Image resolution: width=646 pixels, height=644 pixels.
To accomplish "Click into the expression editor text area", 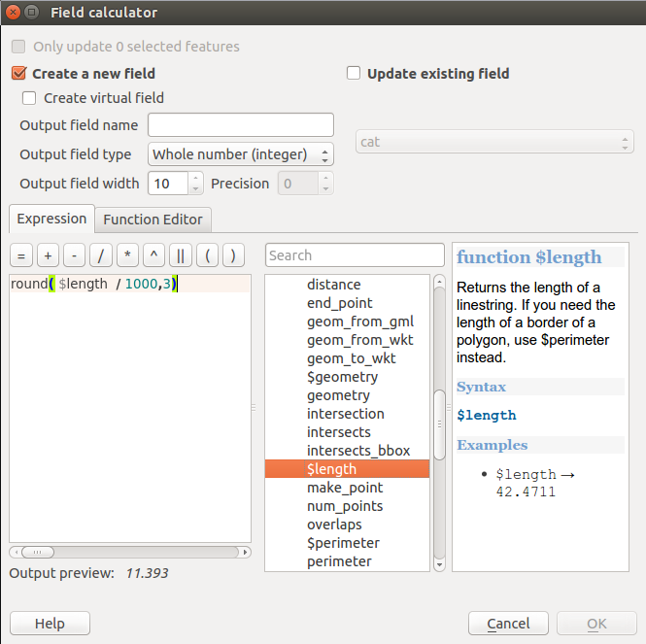I will (x=130, y=408).
